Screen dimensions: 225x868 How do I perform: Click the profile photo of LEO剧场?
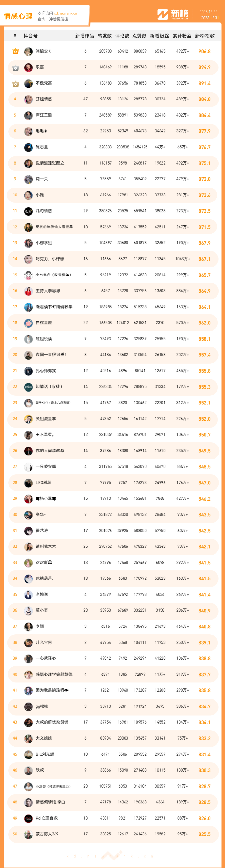coord(28,483)
